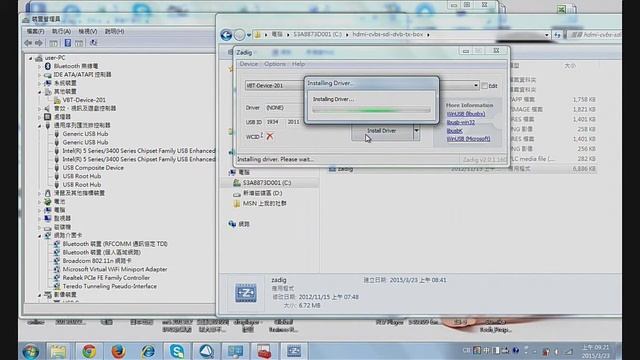Open Firefox from the taskbar
The image size is (640, 360).
(x=118, y=351)
